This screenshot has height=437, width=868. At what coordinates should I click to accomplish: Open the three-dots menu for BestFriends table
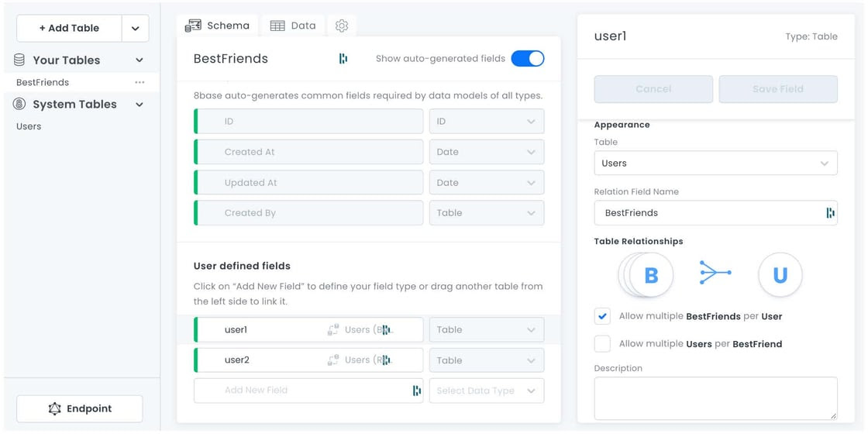pyautogui.click(x=139, y=82)
